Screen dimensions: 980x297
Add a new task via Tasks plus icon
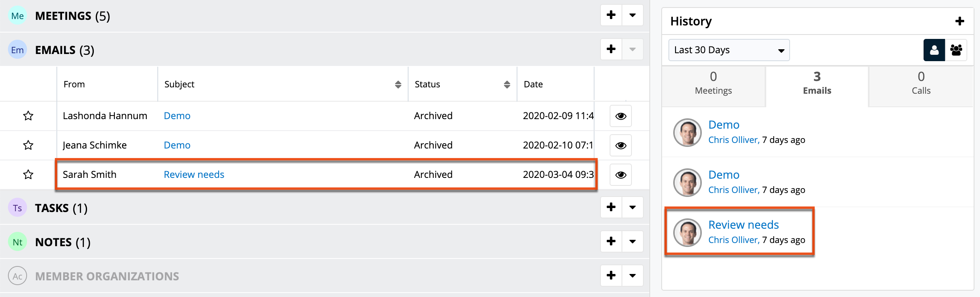click(610, 207)
